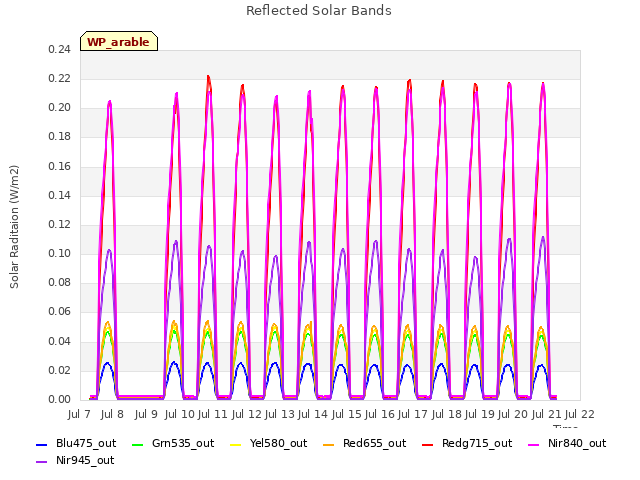Screen dimensions: 640x480
Task: Click the Jul 13 x-axis date label
Action: (x=280, y=414)
